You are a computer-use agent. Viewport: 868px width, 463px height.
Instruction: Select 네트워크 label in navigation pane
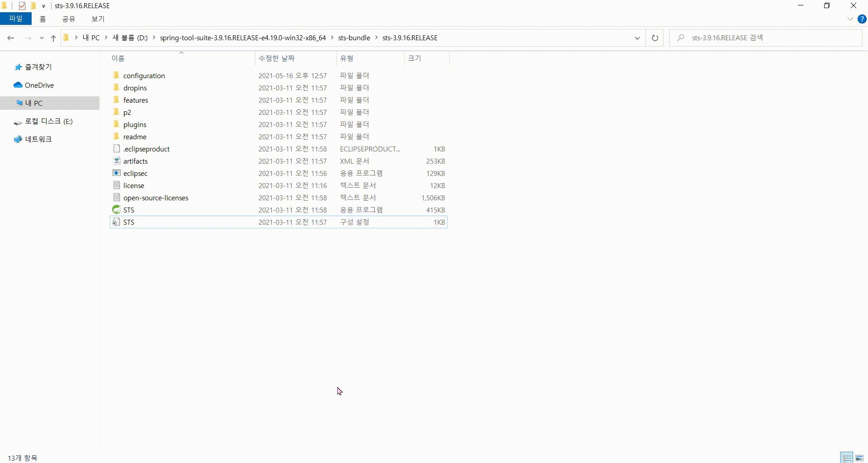tap(38, 139)
